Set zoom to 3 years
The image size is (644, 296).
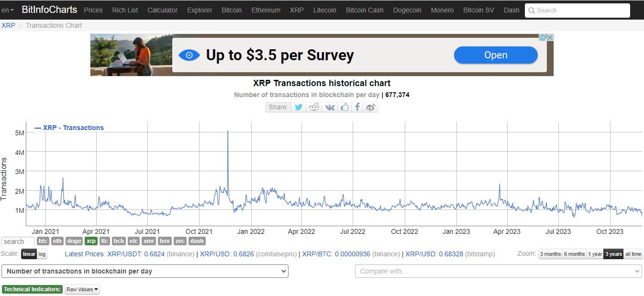pos(613,254)
